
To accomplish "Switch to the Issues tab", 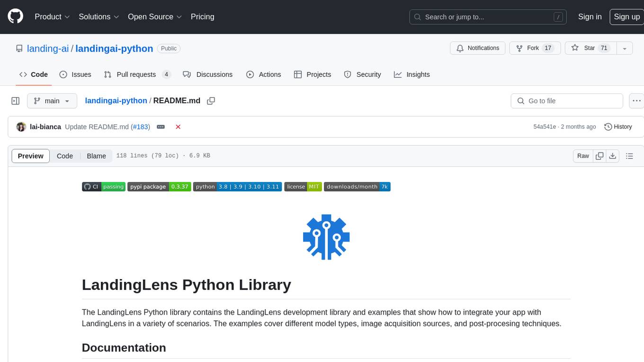I will click(x=75, y=74).
